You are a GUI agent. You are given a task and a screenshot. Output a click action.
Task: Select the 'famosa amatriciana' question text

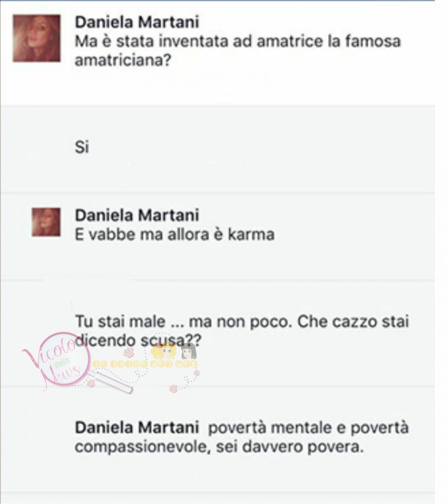[238, 51]
